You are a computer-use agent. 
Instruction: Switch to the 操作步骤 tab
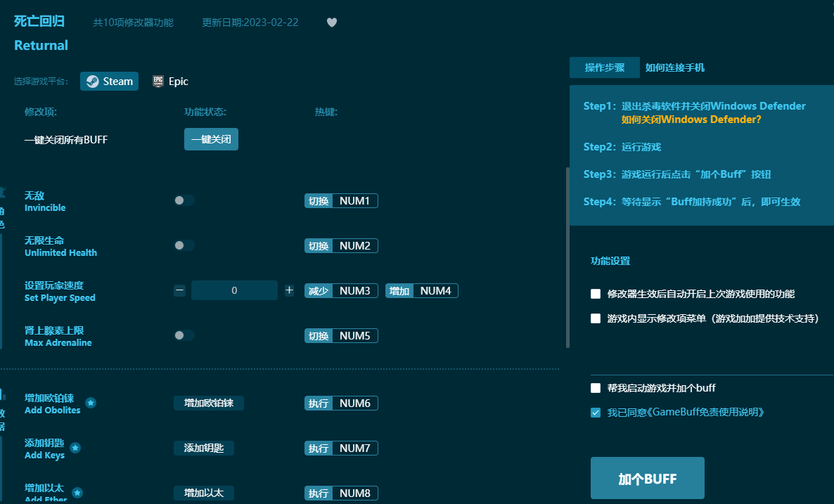click(604, 67)
